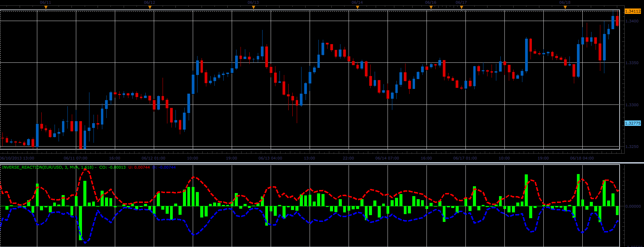The width and height of the screenshot is (644, 247).
Task: Select the 06/13 orange day marker triangle
Action: (253, 7)
